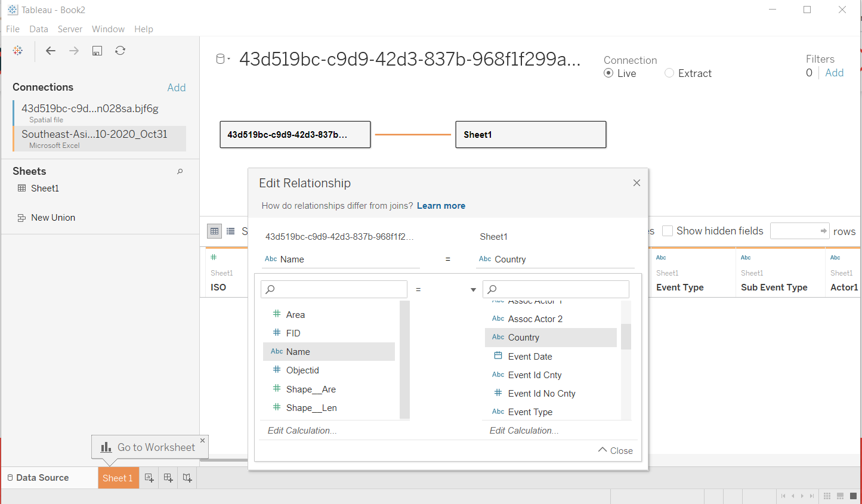The image size is (862, 504).
Task: Open the relationship operator dropdown
Action: coord(473,290)
